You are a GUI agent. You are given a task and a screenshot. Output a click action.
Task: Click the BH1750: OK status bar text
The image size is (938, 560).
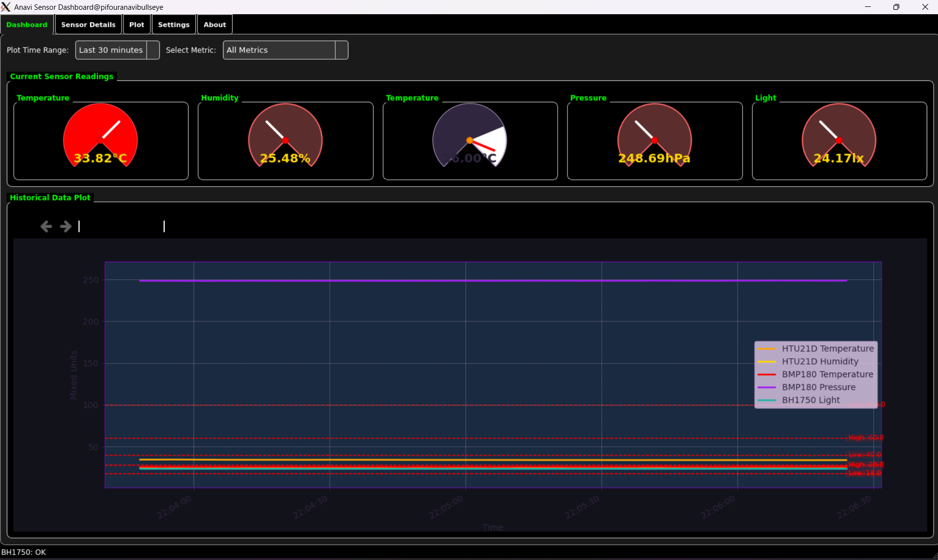click(24, 552)
